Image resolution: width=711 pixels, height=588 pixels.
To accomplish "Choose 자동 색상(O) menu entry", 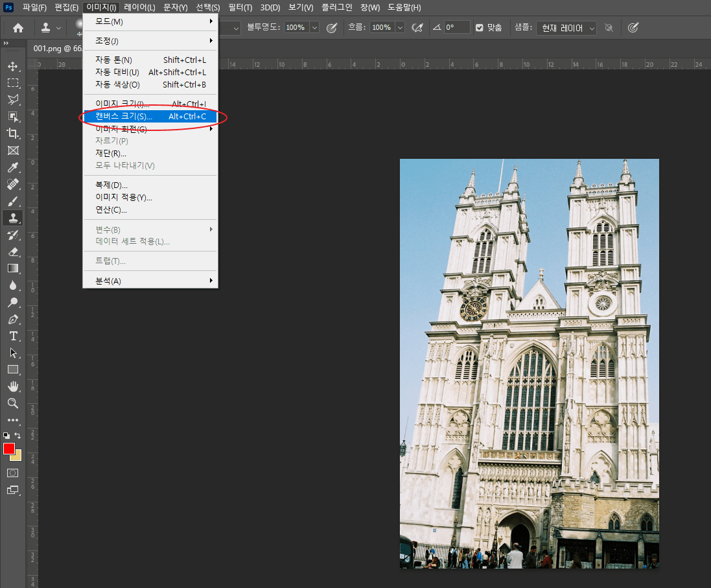I will click(x=150, y=84).
